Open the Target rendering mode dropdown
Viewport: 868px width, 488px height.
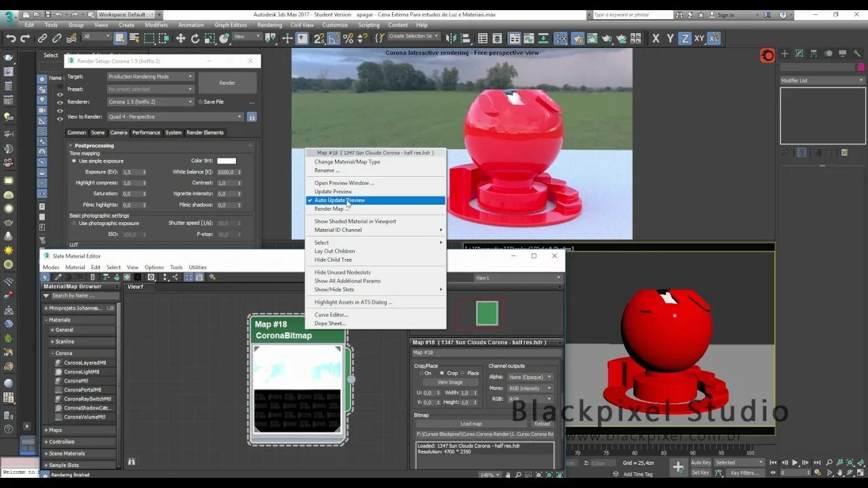point(151,77)
